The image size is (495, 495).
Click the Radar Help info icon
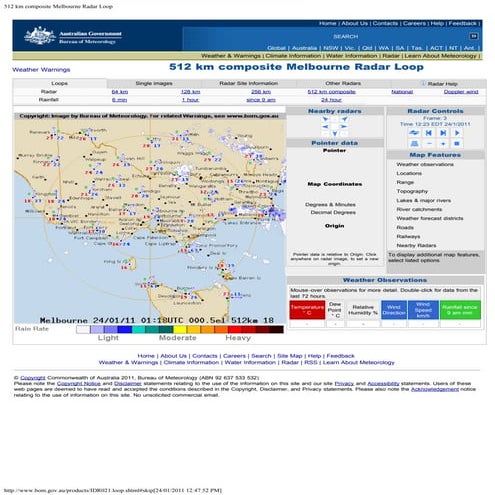[x=423, y=83]
